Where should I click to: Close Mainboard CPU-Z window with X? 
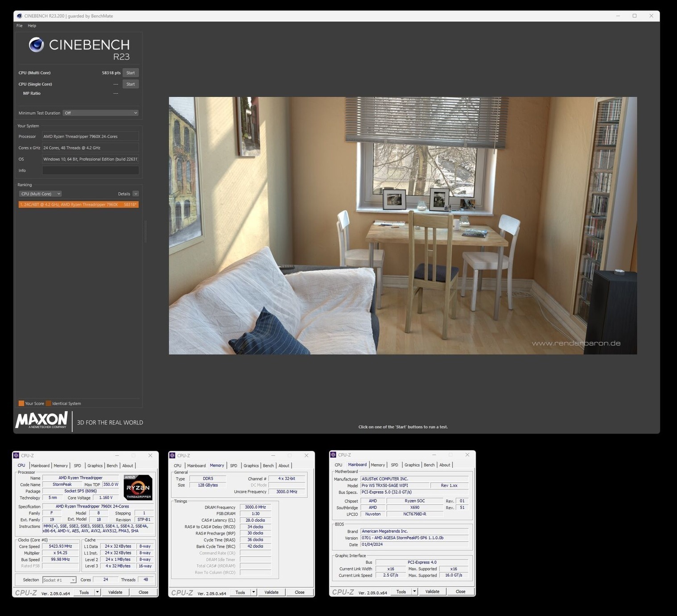click(467, 455)
